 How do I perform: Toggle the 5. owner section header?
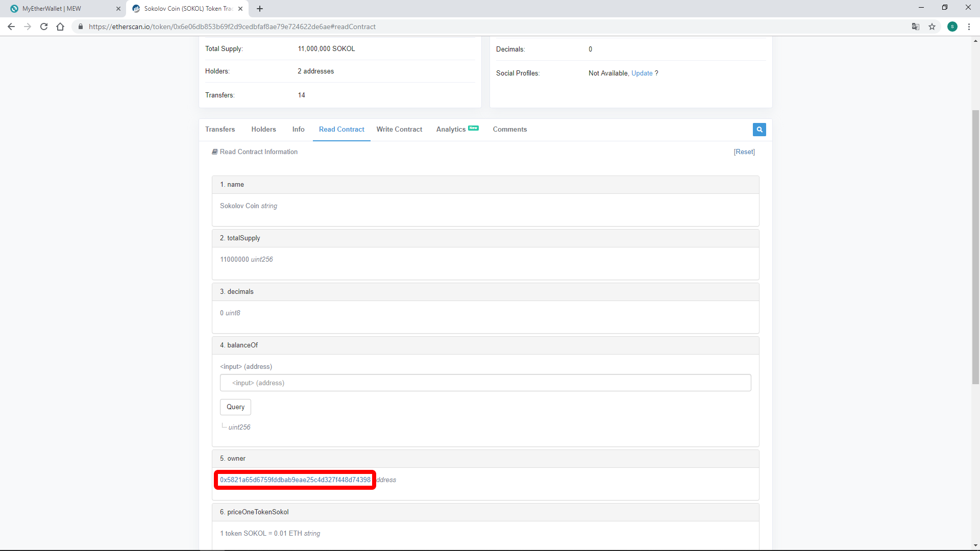tap(485, 459)
